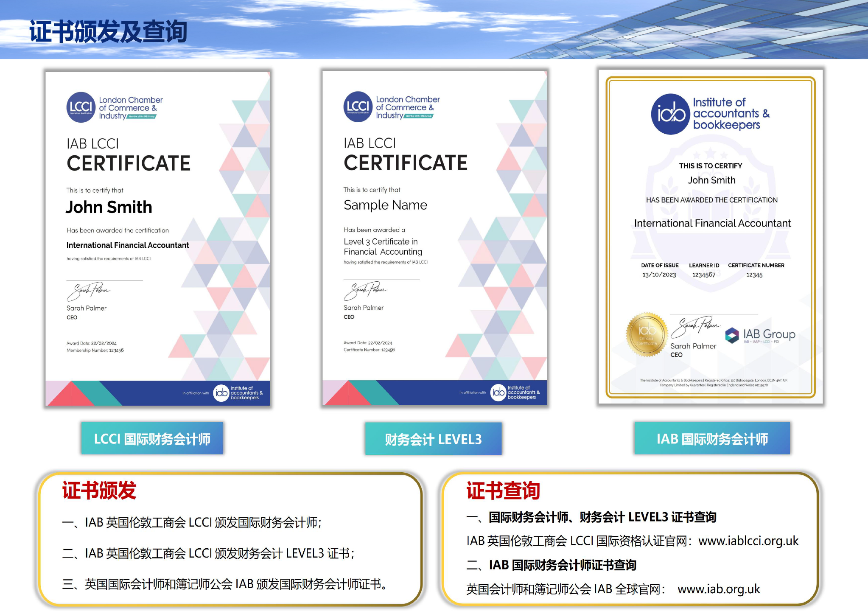Click Sarah Palmer signature on left certificate

pos(88,292)
